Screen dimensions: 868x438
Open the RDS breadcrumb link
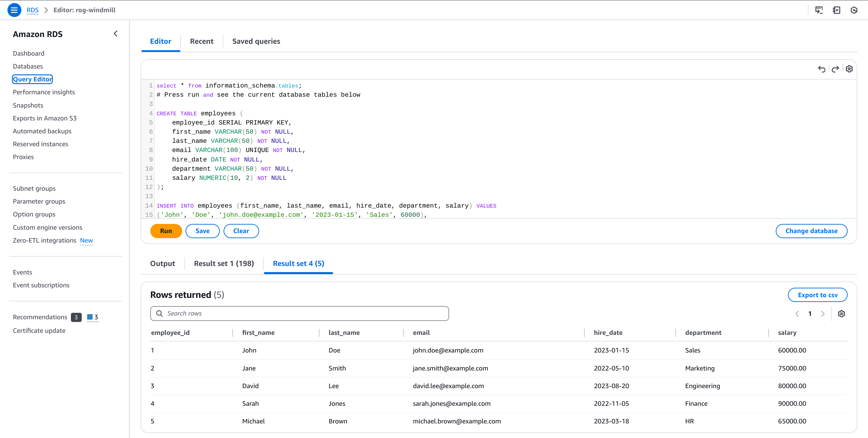click(x=33, y=10)
